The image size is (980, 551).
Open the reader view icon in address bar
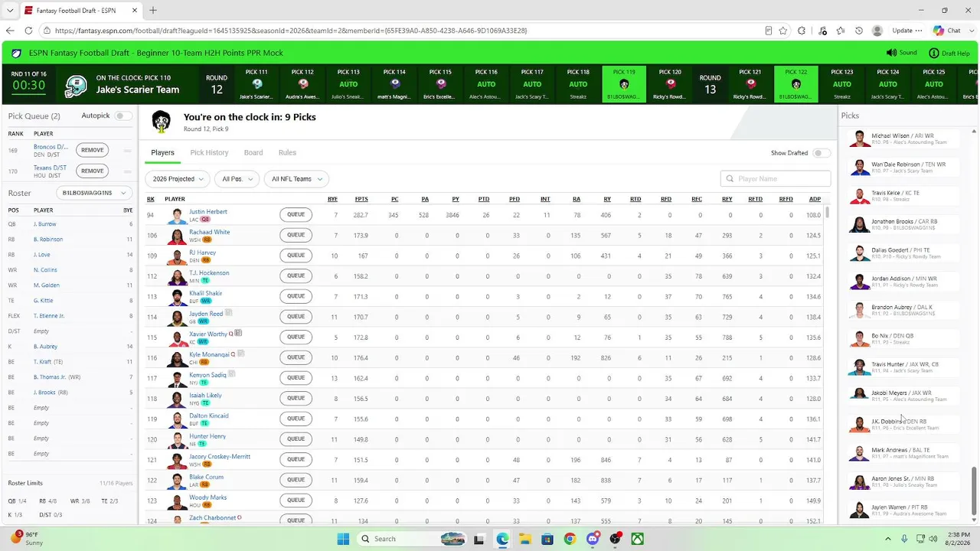(769, 31)
